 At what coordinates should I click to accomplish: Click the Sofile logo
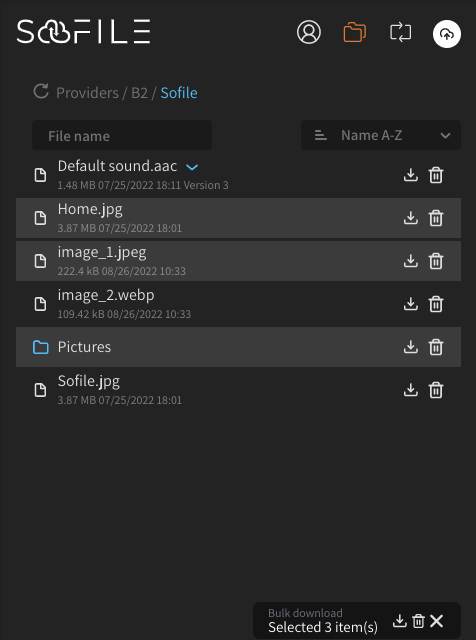click(84, 31)
